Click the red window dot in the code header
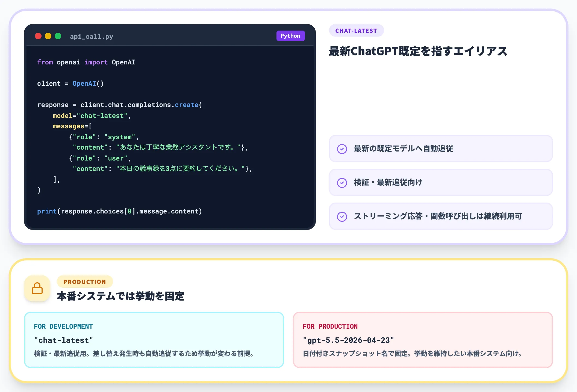This screenshot has height=392, width=577. [38, 36]
